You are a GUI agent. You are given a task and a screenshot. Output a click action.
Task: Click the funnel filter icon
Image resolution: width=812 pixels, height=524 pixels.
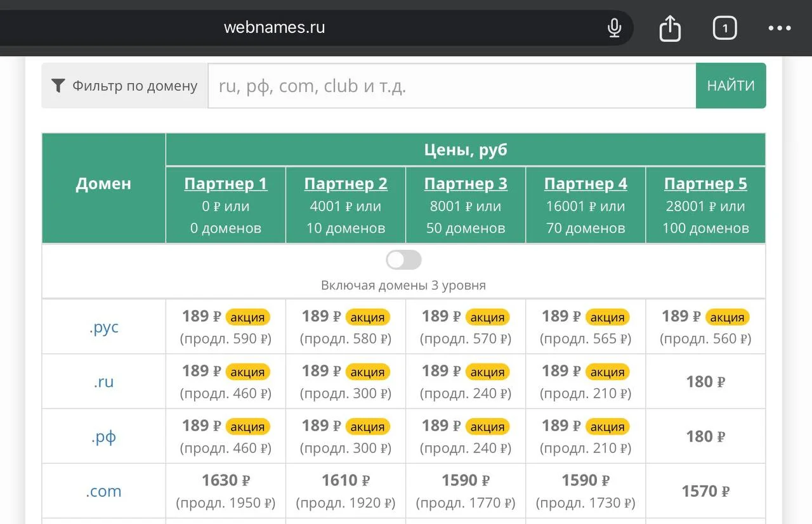click(x=58, y=86)
